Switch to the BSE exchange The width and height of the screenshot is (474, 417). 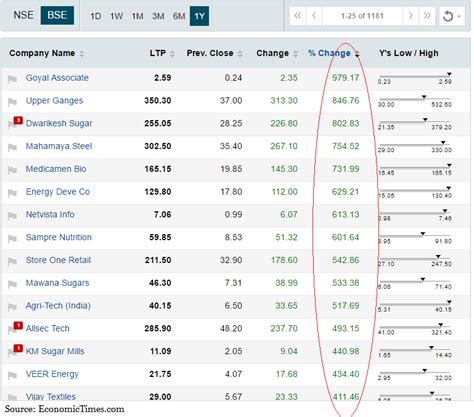pos(57,15)
